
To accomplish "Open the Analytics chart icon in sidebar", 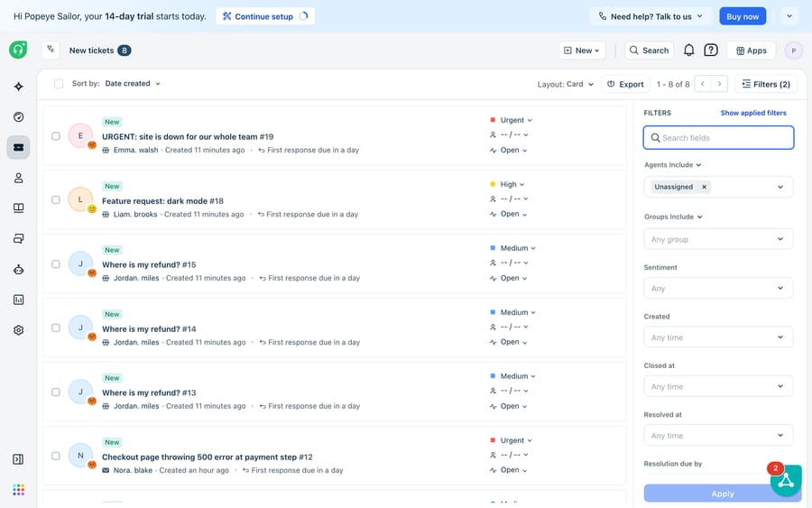I will pos(19,300).
